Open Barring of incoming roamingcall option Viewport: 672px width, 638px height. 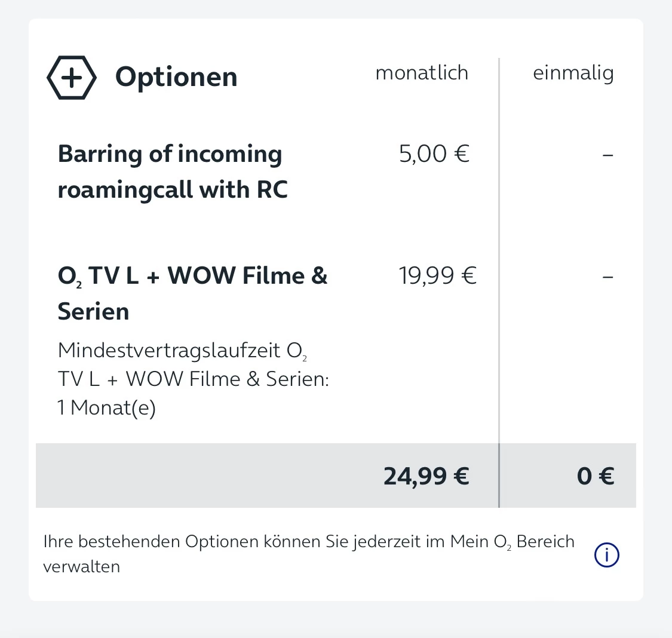(x=172, y=171)
